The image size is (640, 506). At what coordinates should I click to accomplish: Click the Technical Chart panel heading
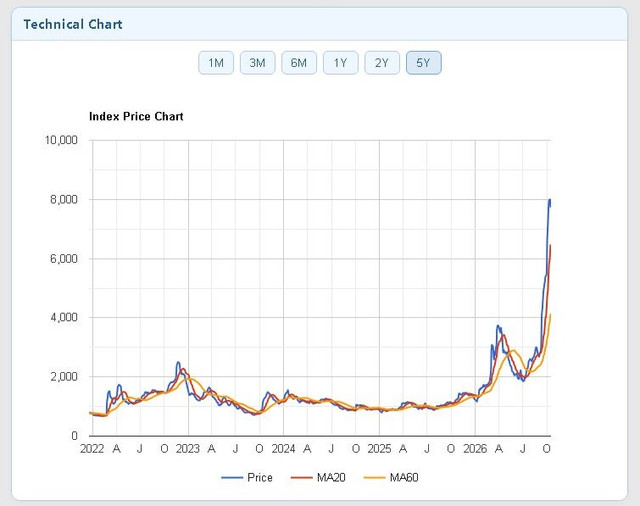click(x=73, y=24)
